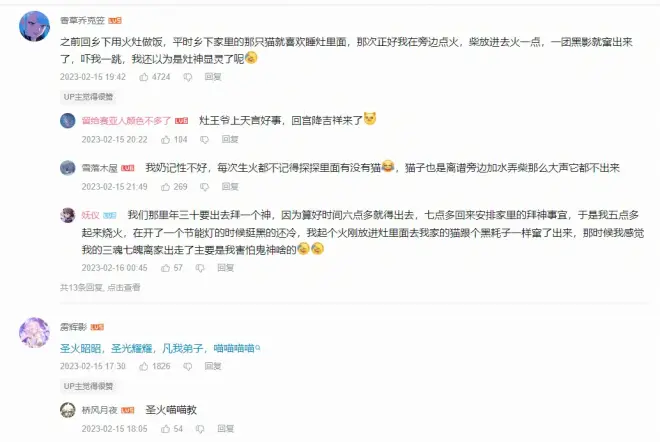Open the blue 圣火昭昭 search keyword link
The width and height of the screenshot is (660, 442).
click(x=160, y=348)
